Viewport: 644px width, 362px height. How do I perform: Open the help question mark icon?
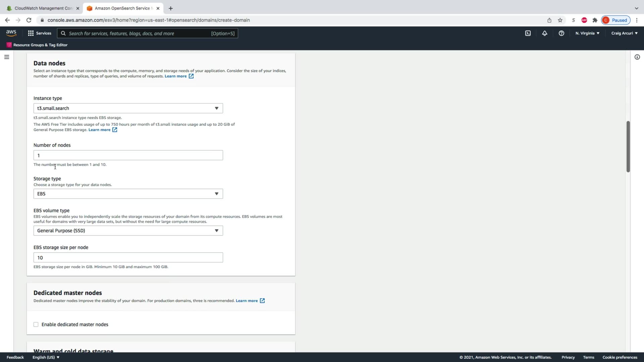(561, 33)
